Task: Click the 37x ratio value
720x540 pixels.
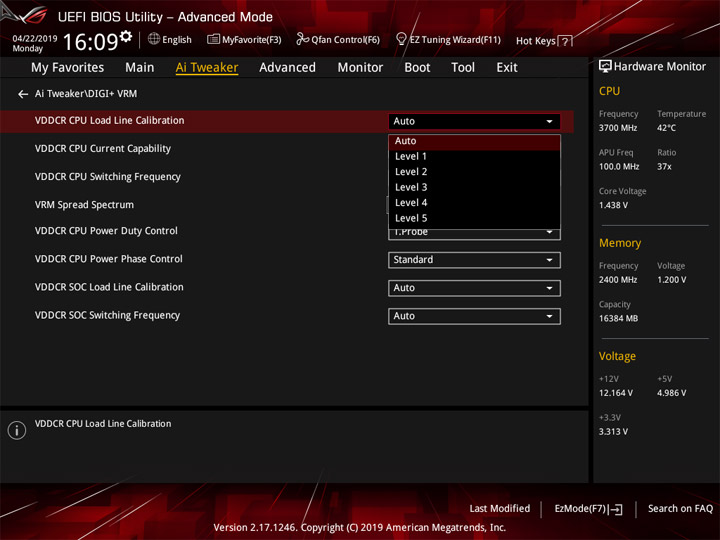Action: point(664,167)
